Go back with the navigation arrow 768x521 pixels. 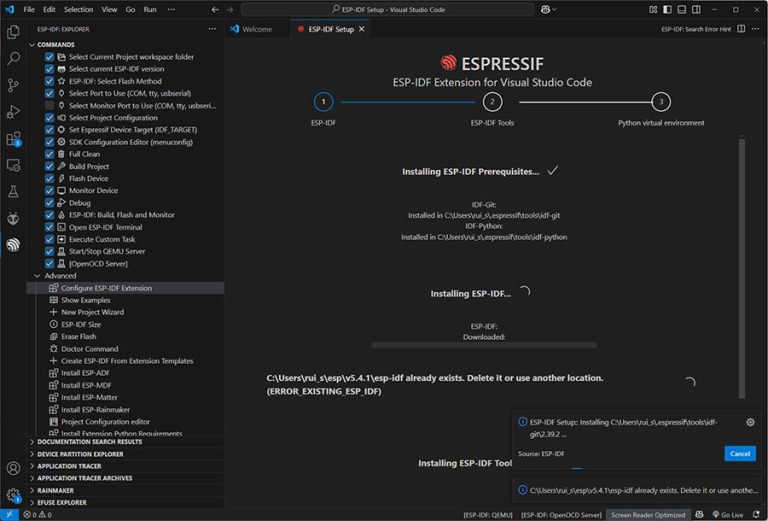[x=215, y=9]
